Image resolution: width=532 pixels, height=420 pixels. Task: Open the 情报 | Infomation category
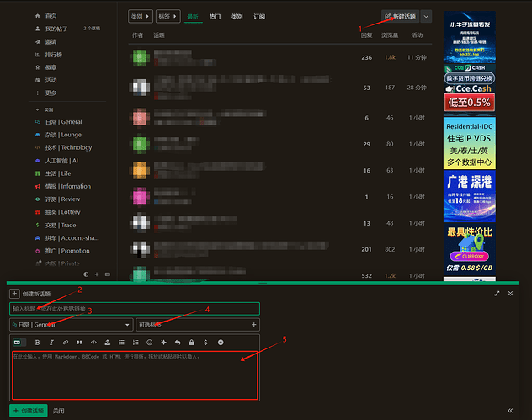(x=68, y=186)
